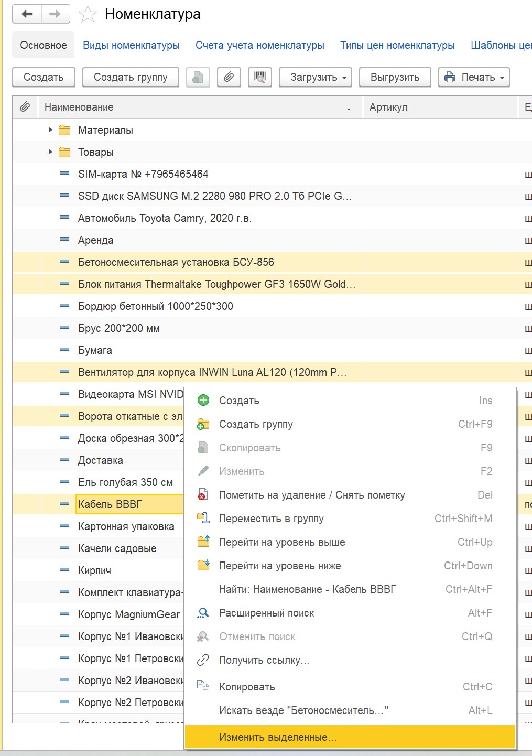The width and height of the screenshot is (532, 756).
Task: Select Перейти на уровень ниже
Action: coord(350,566)
